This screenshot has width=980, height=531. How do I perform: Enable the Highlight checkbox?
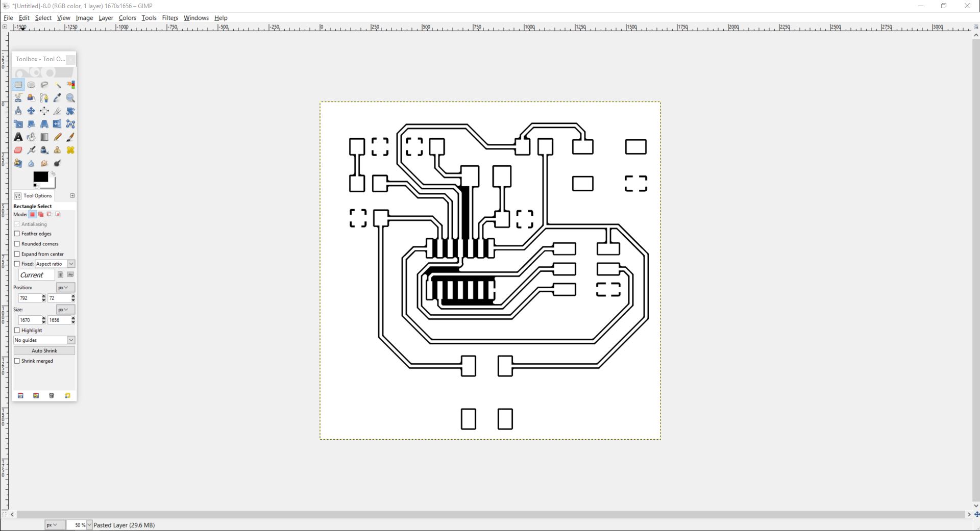point(17,331)
